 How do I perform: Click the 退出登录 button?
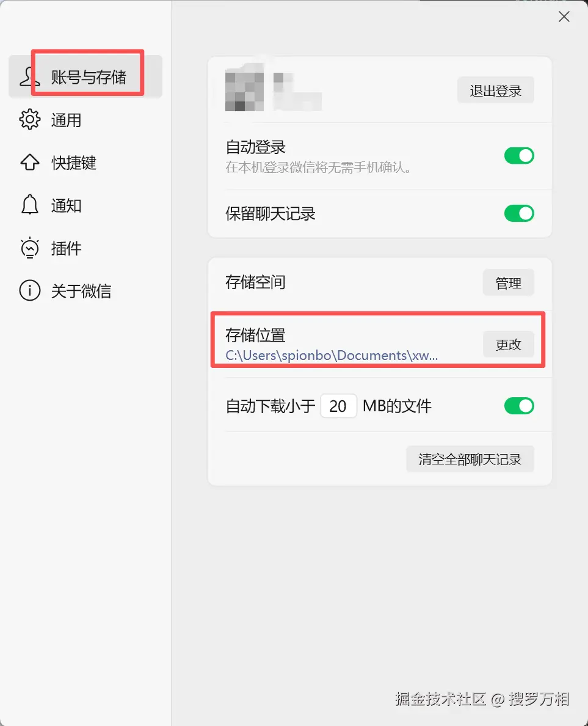coord(495,90)
